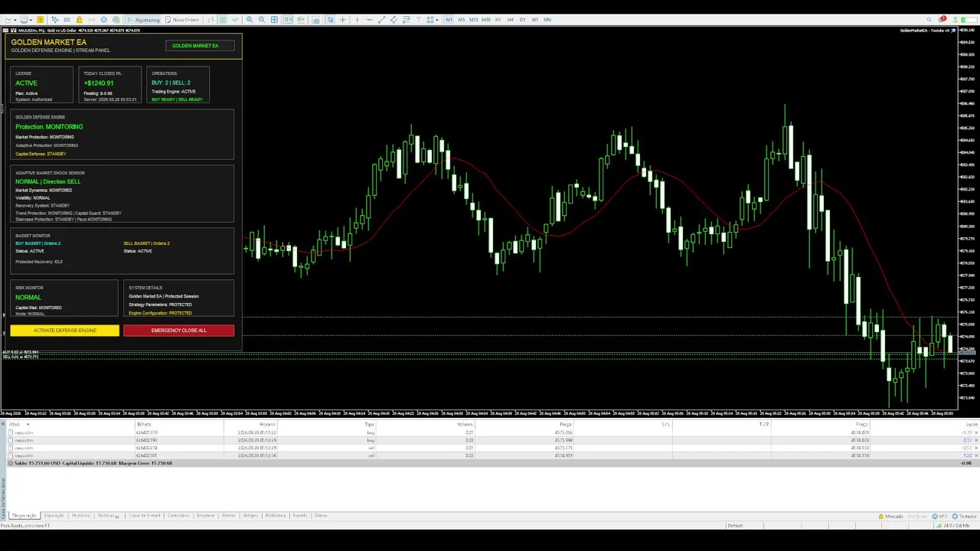
Task: Select the cursor arrow tool
Action: click(x=330, y=20)
